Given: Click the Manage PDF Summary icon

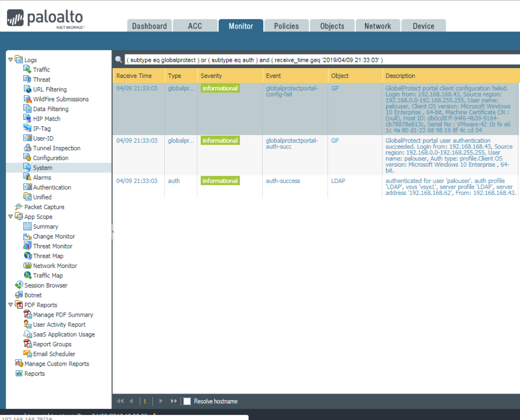Looking at the screenshot, I should pos(27,314).
